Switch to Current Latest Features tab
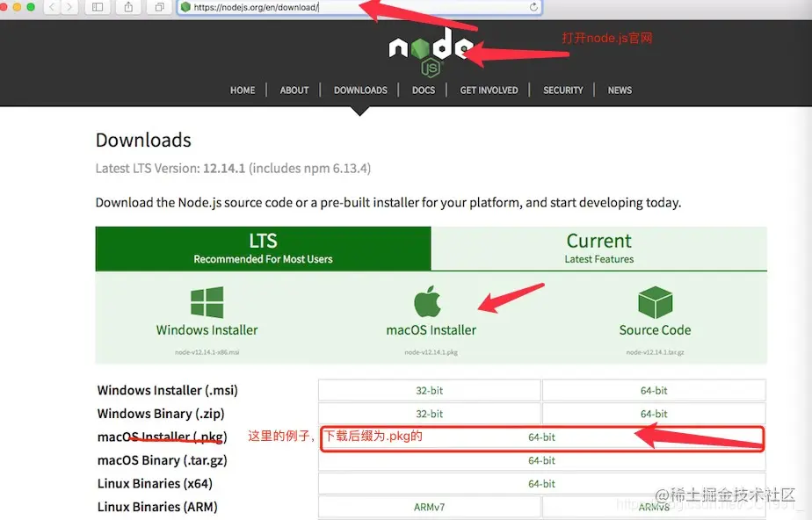Screen dimensions: 812x520 click(599, 249)
